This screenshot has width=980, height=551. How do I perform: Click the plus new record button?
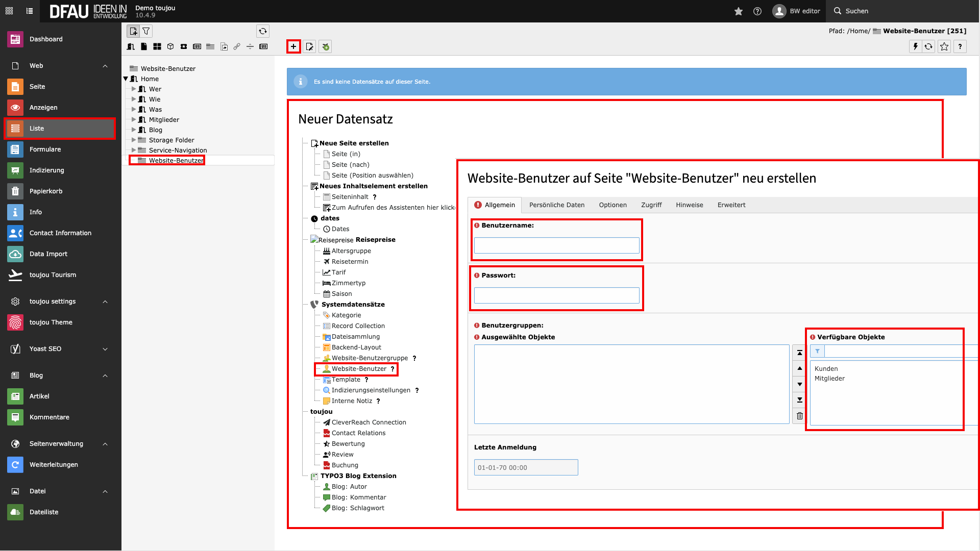coord(293,46)
